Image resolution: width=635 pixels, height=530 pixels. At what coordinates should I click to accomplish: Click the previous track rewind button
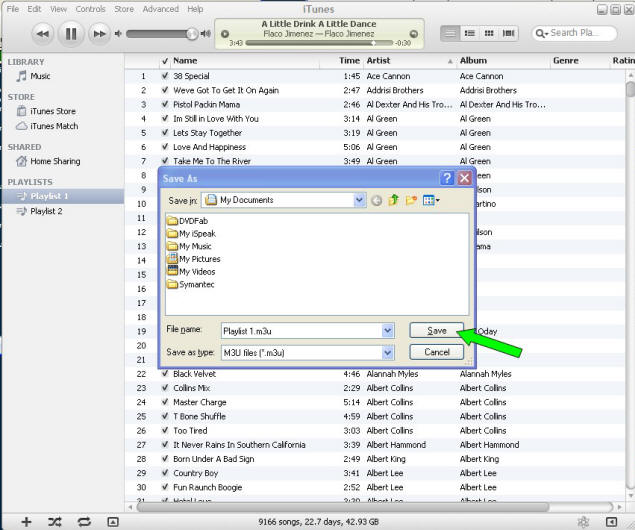[43, 34]
